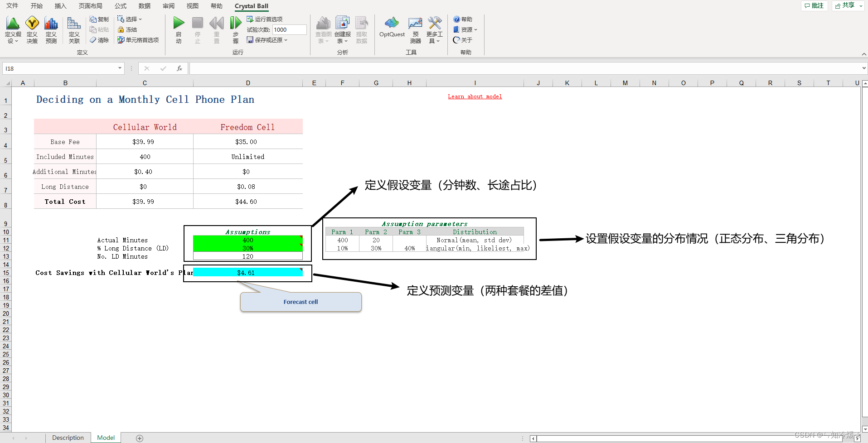Viewport: 868px width, 443px height.
Task: Select cyan forecast cell $4.61
Action: click(248, 272)
